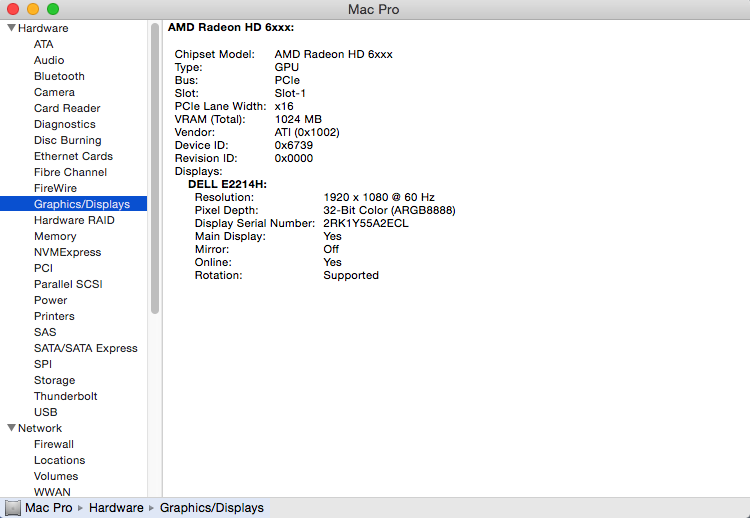Screen dimensions: 750x518
Task: Click the Revision ID value 0x0000
Action: coord(294,158)
